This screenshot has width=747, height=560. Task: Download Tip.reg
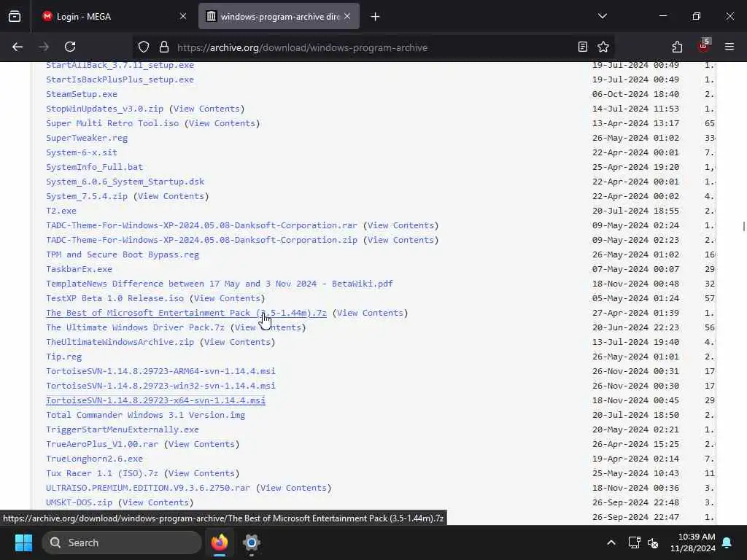63,357
